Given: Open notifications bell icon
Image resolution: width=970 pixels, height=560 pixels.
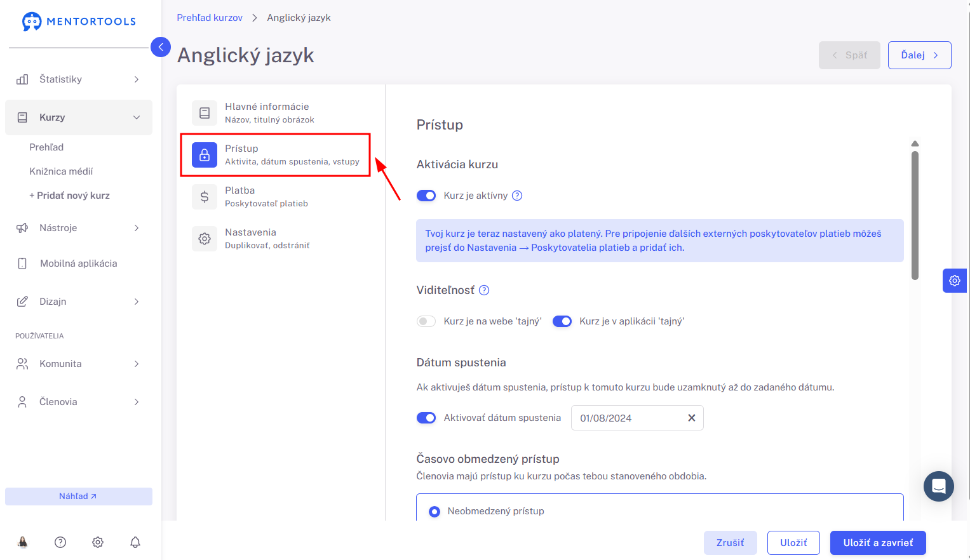Looking at the screenshot, I should 135,542.
